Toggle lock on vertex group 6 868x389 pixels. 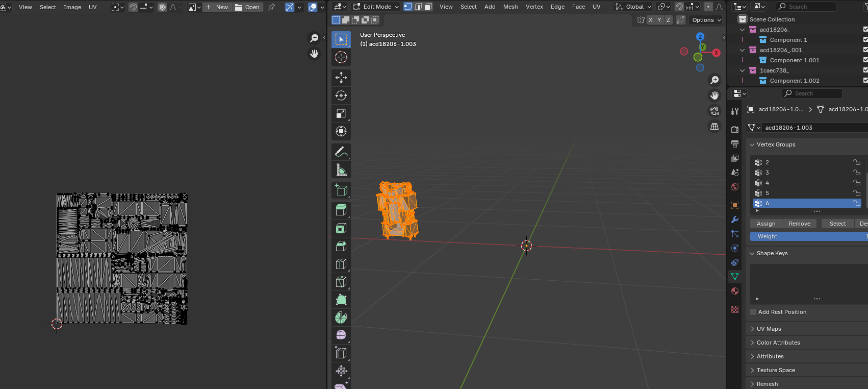coord(857,203)
